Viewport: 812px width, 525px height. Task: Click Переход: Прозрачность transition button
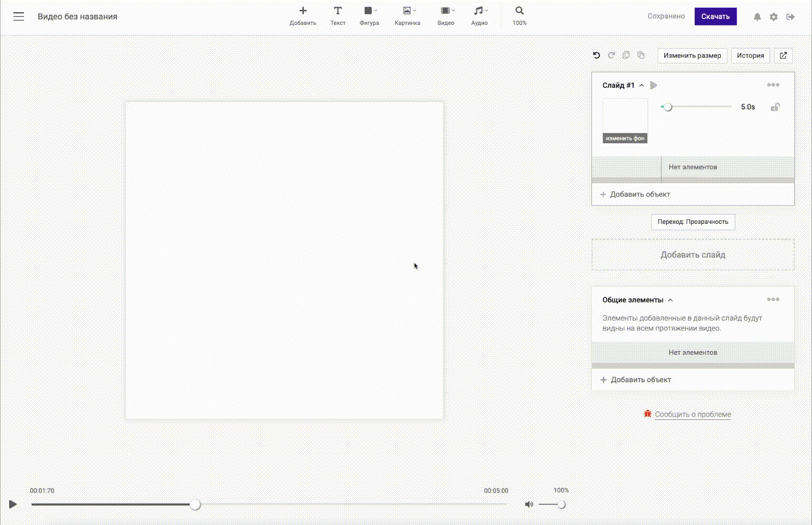(693, 222)
